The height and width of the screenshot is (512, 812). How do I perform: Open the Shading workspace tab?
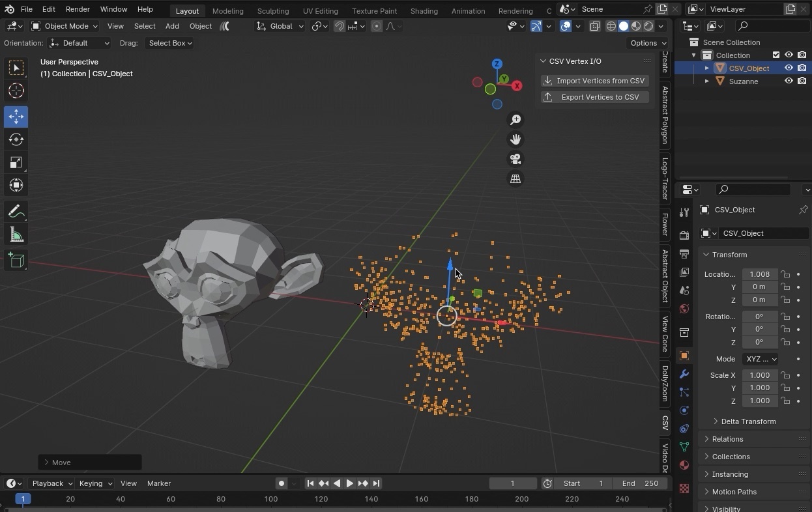(424, 10)
